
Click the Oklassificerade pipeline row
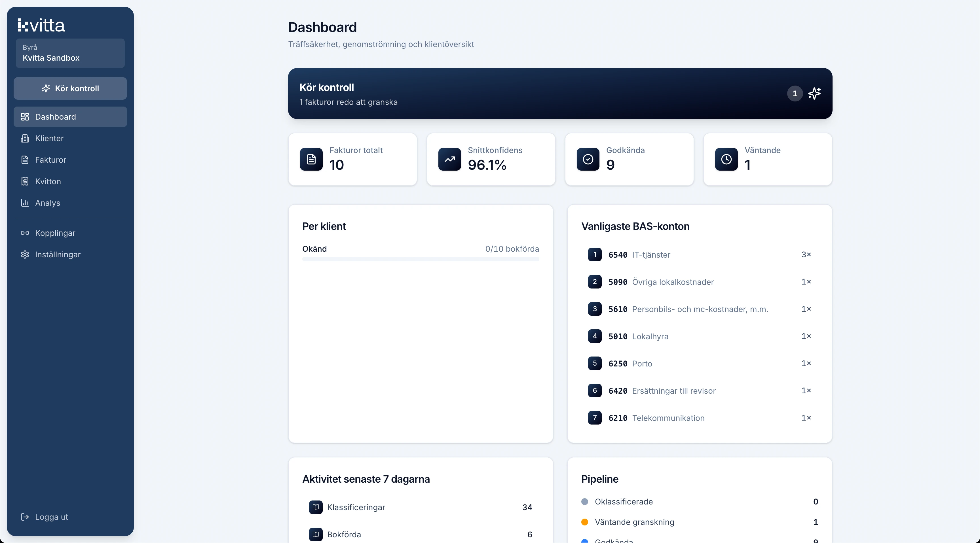pyautogui.click(x=700, y=502)
